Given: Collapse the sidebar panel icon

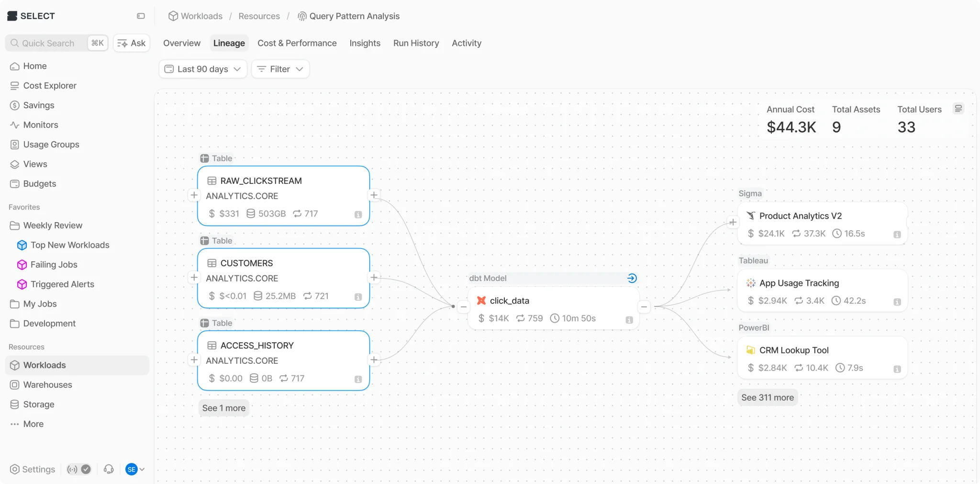Looking at the screenshot, I should 141,16.
